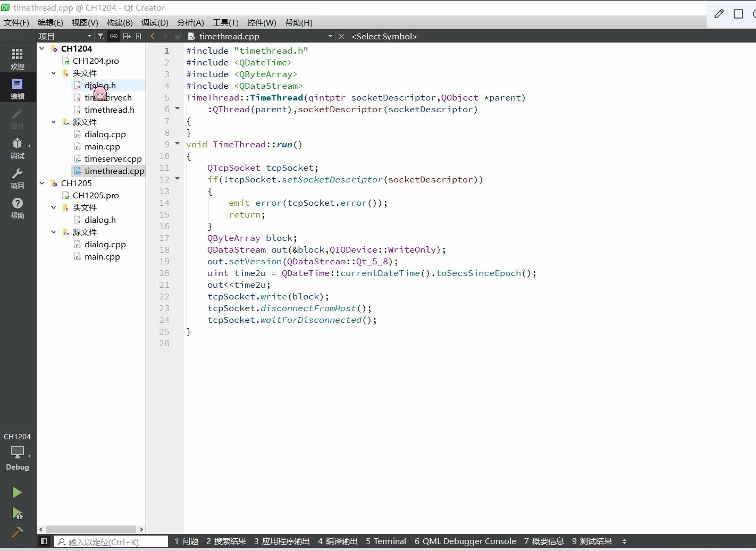Click the 输入以定位 locator input field

pos(112,541)
